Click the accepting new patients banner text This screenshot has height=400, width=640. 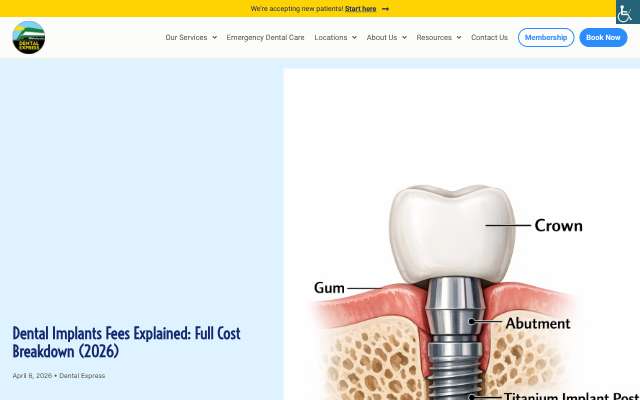pyautogui.click(x=297, y=9)
